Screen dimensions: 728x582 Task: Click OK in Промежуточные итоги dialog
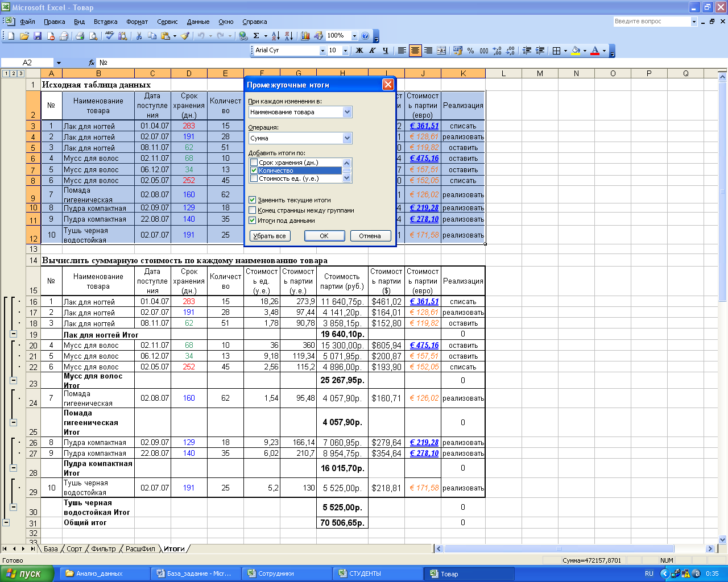(324, 236)
